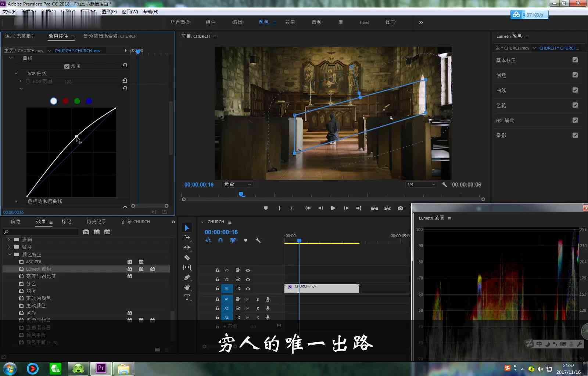Select the green curve channel
Image resolution: width=588 pixels, height=376 pixels.
click(77, 101)
